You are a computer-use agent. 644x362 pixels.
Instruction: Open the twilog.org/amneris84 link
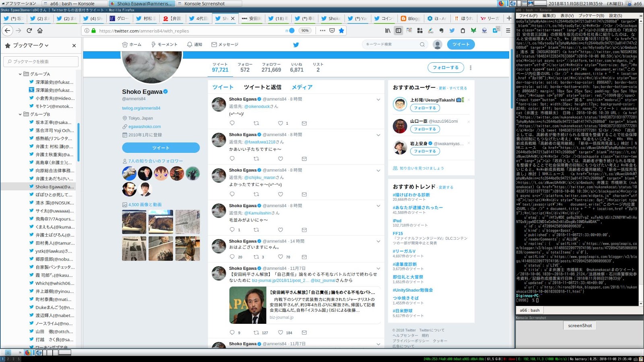coord(141,108)
